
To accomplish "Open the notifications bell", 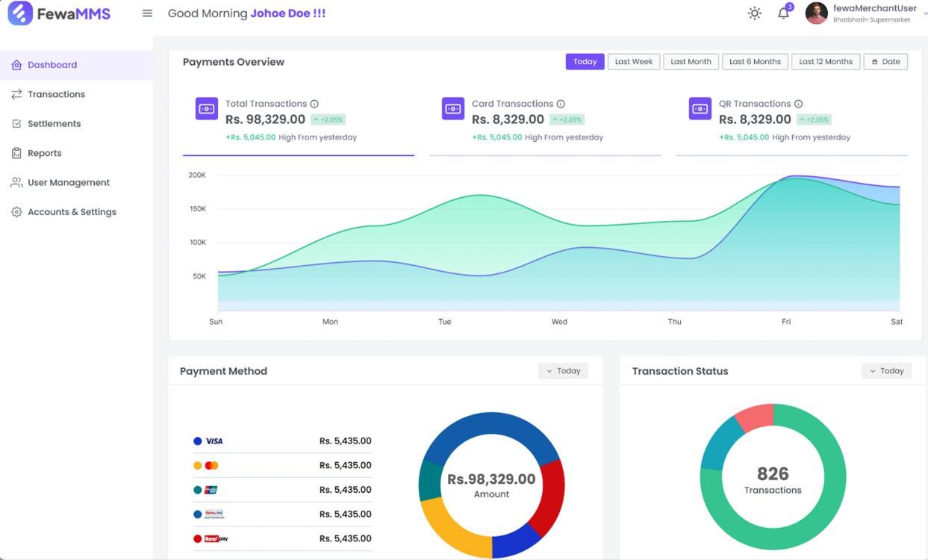I will 782,13.
